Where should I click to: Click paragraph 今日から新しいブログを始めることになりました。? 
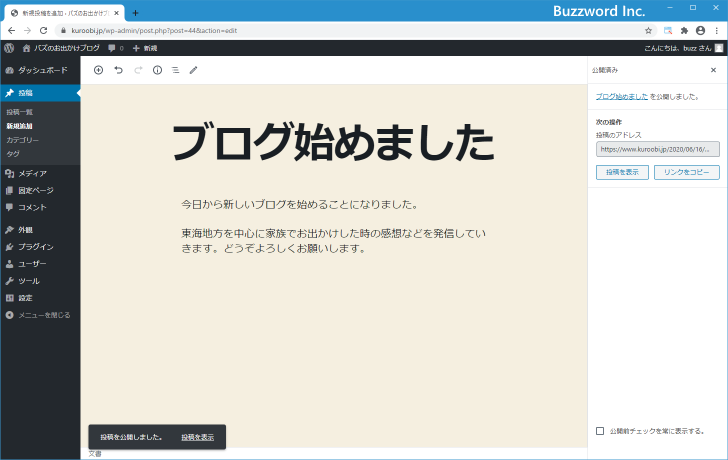click(300, 205)
